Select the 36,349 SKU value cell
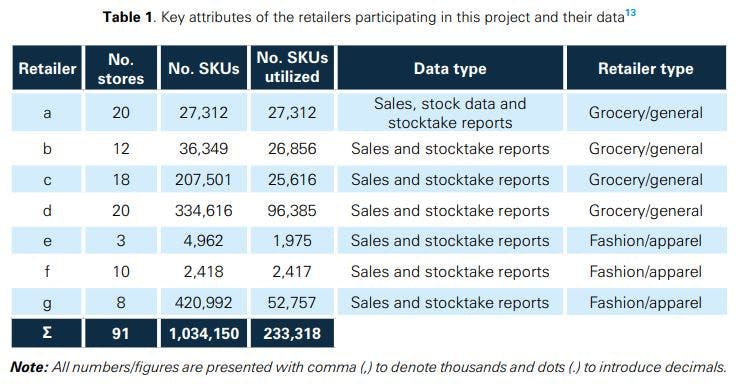The height and width of the screenshot is (392, 742). [203, 149]
